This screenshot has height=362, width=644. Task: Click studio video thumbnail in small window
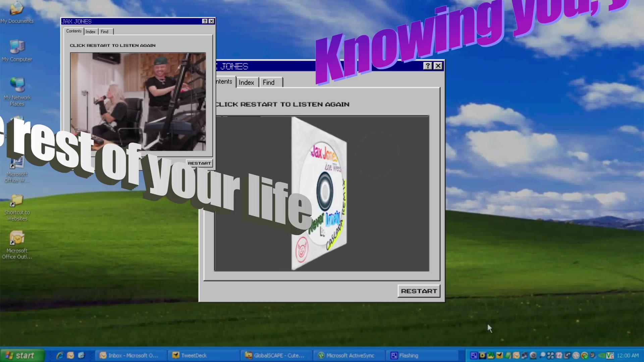pyautogui.click(x=138, y=102)
